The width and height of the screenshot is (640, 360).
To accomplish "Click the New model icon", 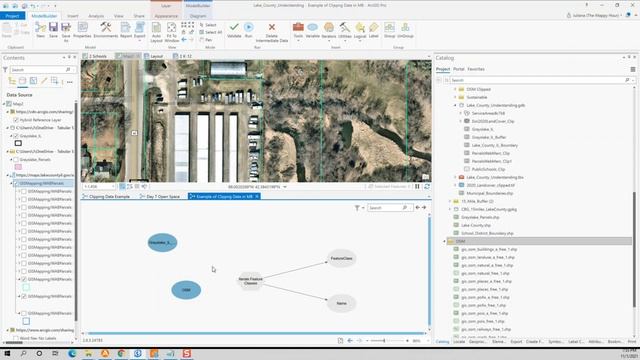I will 40,30.
